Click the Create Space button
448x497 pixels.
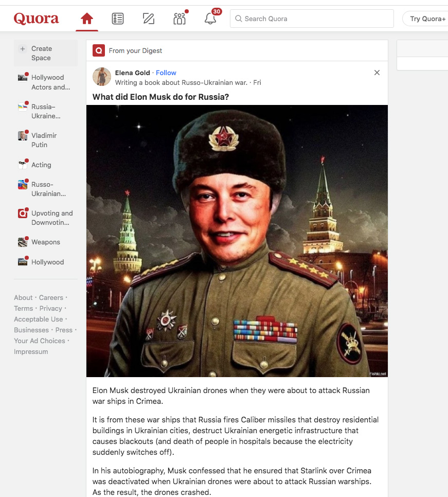point(46,54)
